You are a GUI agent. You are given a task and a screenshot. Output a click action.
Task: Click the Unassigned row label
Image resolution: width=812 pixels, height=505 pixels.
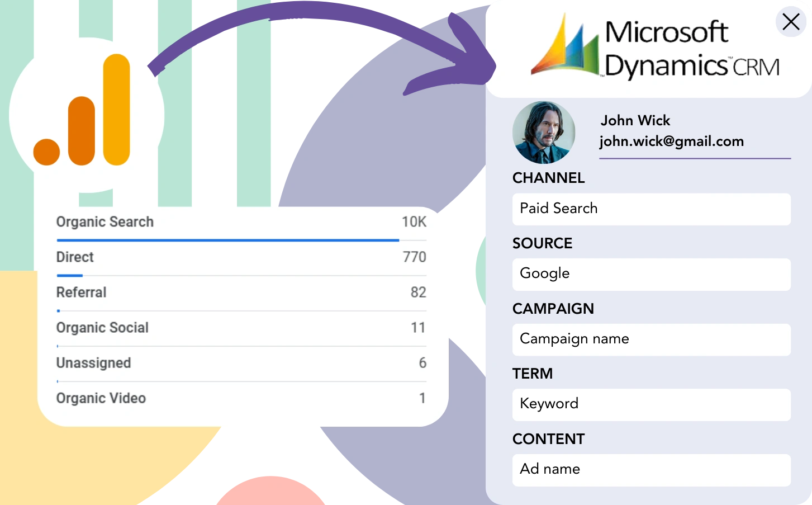tap(93, 363)
